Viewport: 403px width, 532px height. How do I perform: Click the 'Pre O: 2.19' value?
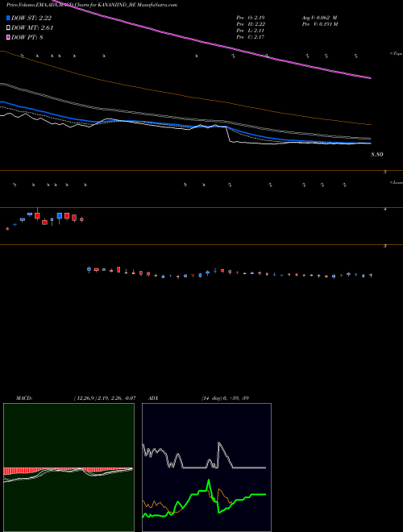251,17
